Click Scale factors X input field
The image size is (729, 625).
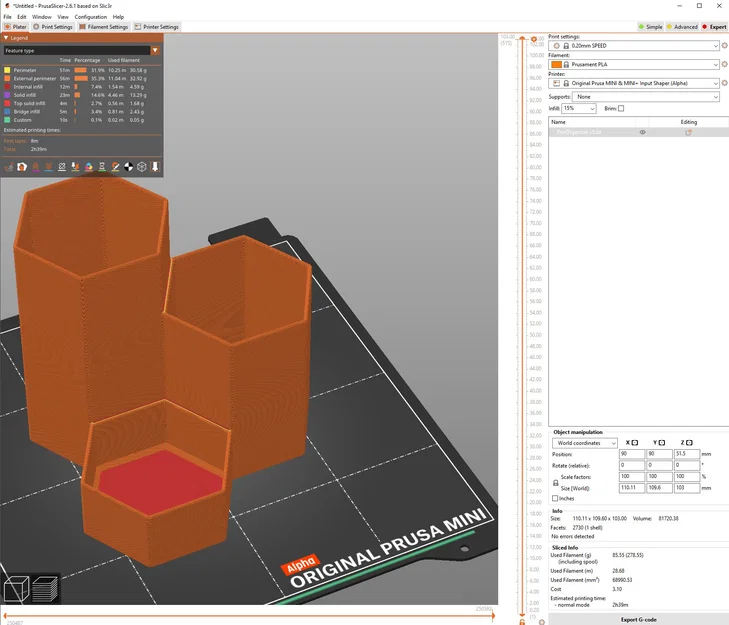631,477
